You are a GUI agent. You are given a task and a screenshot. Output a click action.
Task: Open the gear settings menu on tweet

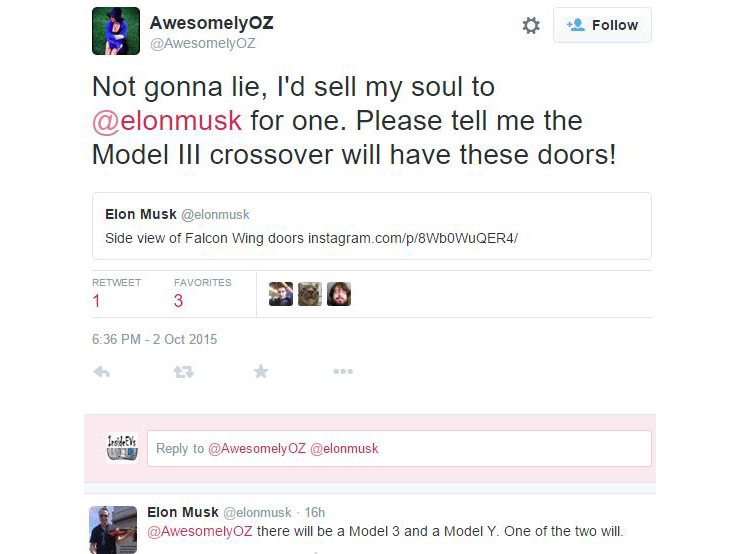pos(531,25)
